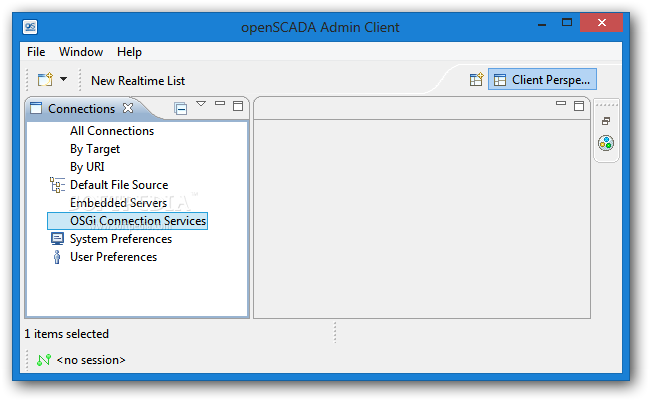650x401 pixels.
Task: Close the Connections view tab
Action: pyautogui.click(x=128, y=108)
